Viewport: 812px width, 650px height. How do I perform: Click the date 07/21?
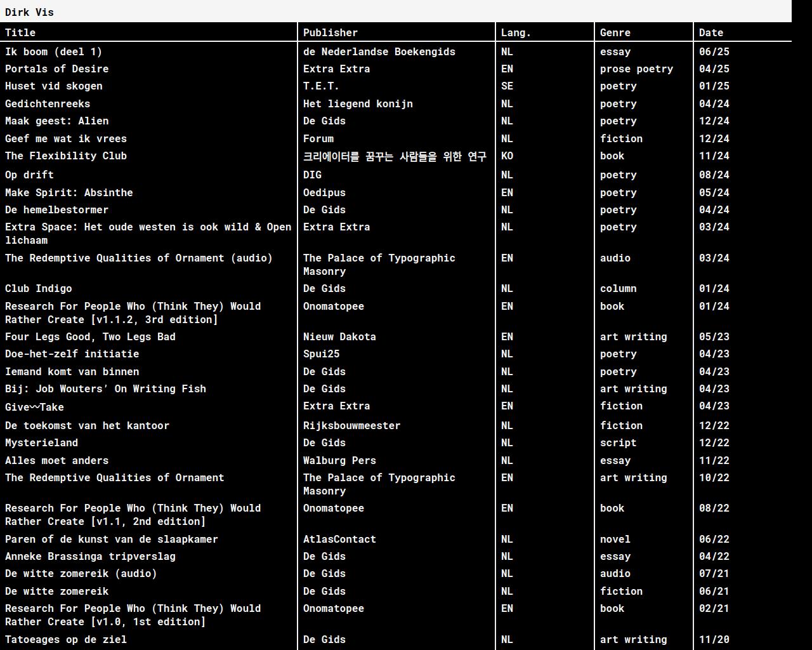click(714, 573)
